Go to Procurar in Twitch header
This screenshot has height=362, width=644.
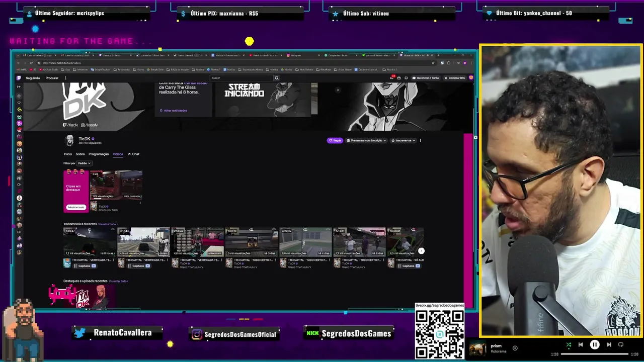52,78
